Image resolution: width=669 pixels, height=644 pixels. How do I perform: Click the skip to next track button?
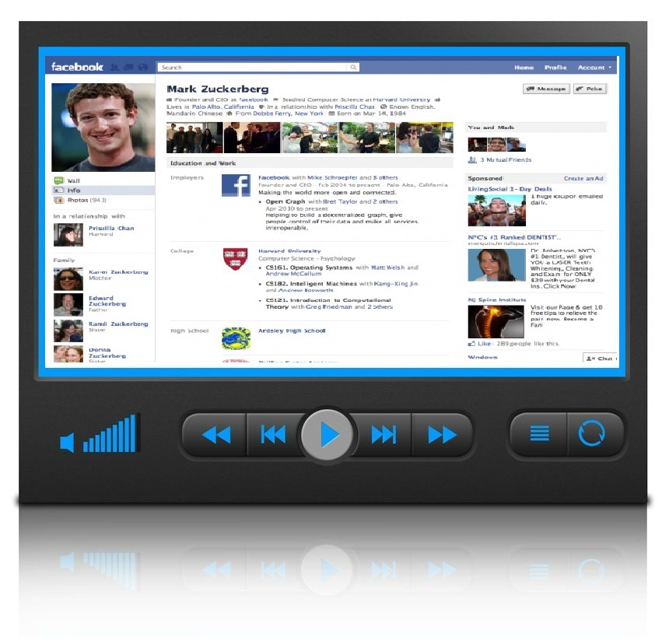(384, 435)
